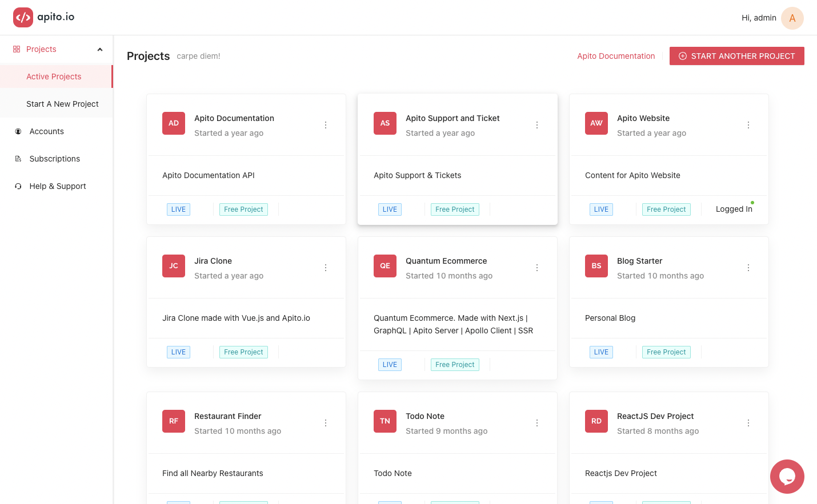Open the admin avatar icon
This screenshot has width=817, height=504.
coord(792,18)
